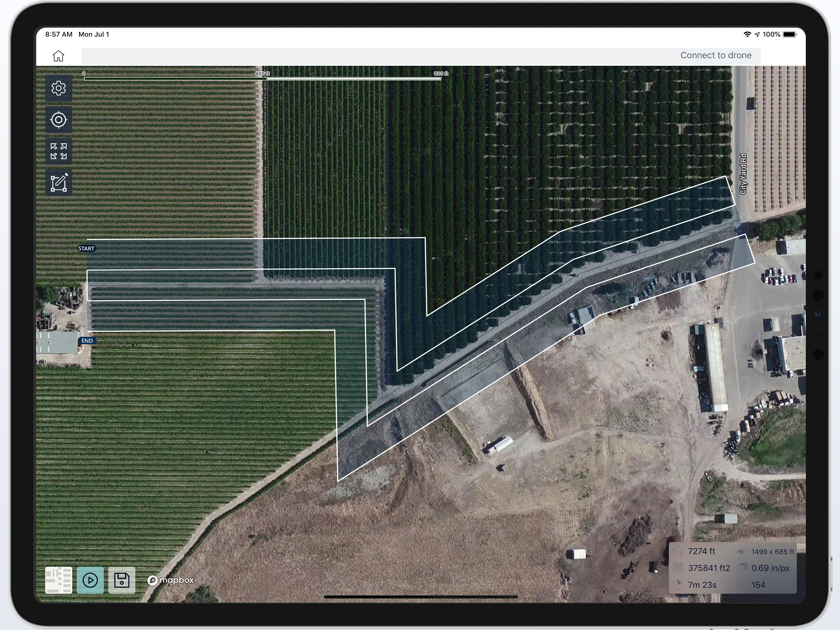Tap the location services arrow icon
Screen dimensions: 840x630
click(757, 34)
